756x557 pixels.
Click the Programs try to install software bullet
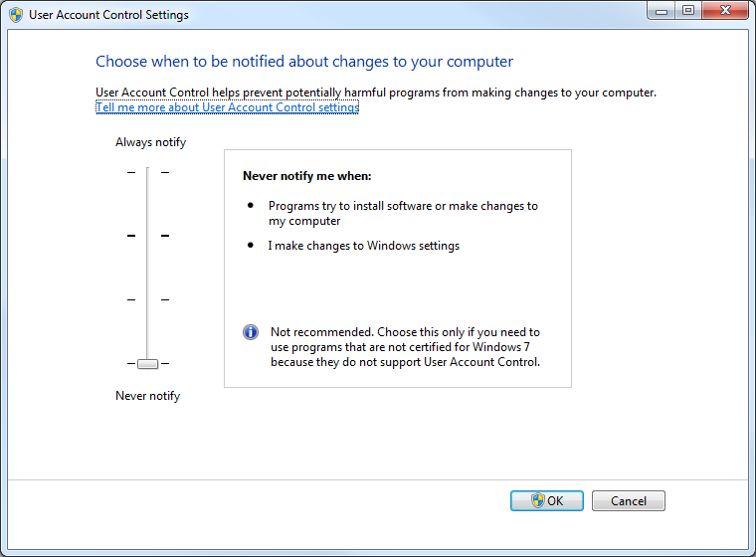pos(402,213)
